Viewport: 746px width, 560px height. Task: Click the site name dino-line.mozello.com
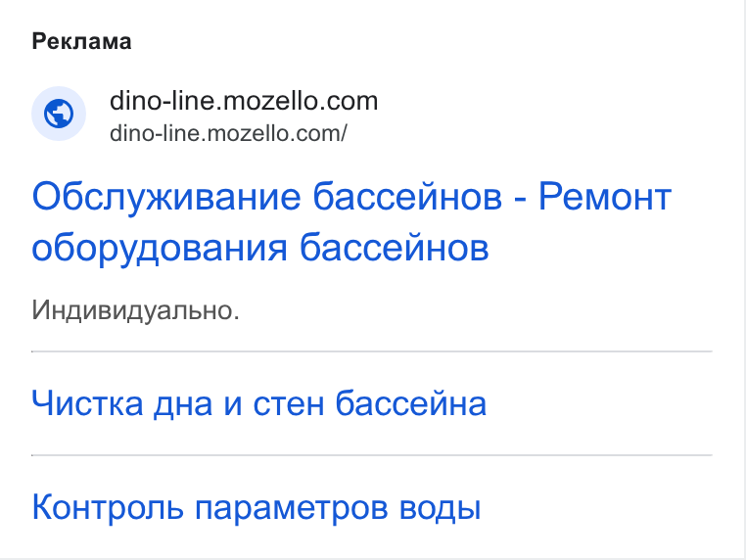pos(244,101)
